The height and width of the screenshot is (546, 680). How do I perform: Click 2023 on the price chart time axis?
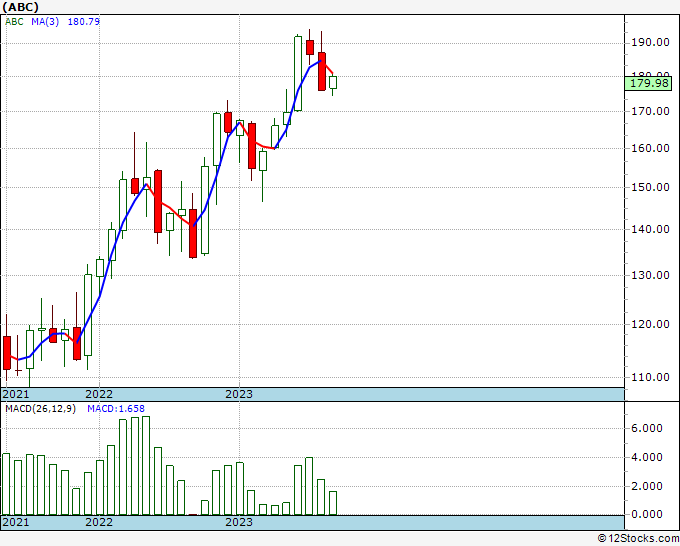point(239,394)
